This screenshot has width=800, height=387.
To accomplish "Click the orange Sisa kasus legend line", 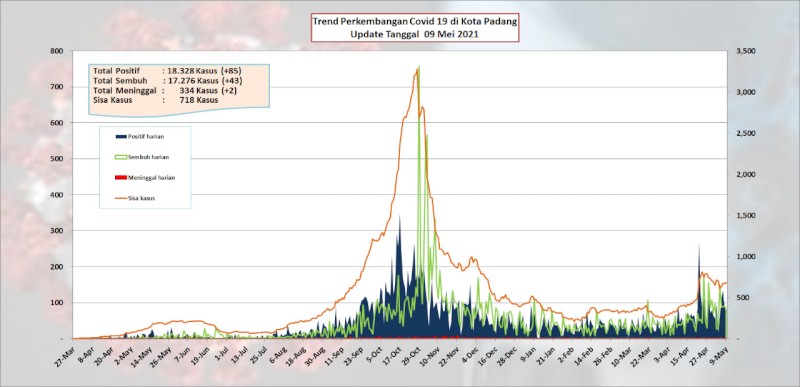I will (121, 198).
